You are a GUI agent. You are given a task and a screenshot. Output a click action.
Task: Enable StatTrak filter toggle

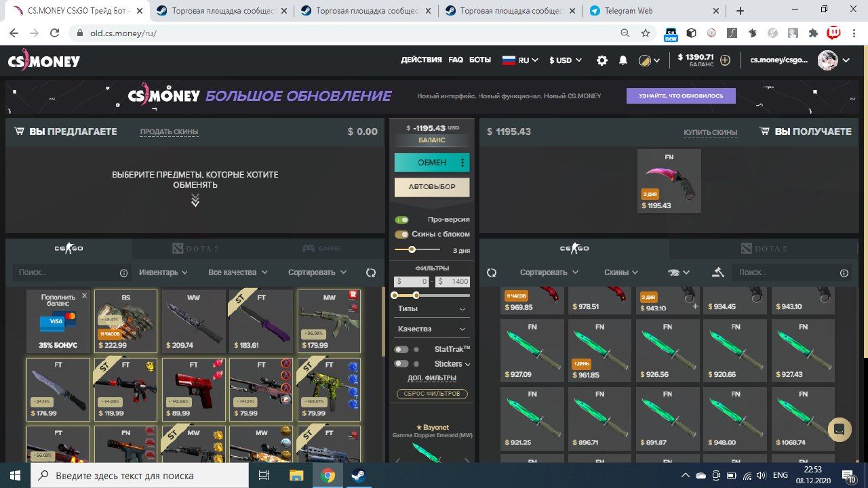[402, 349]
